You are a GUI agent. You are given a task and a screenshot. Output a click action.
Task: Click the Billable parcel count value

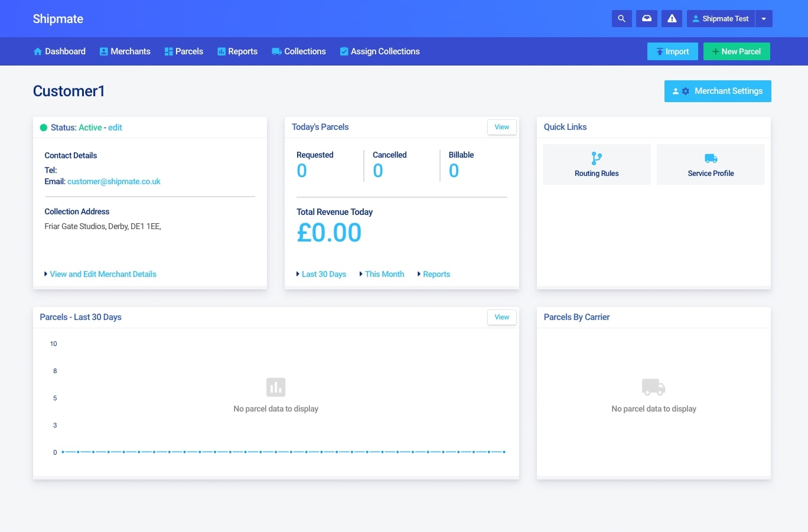[454, 171]
